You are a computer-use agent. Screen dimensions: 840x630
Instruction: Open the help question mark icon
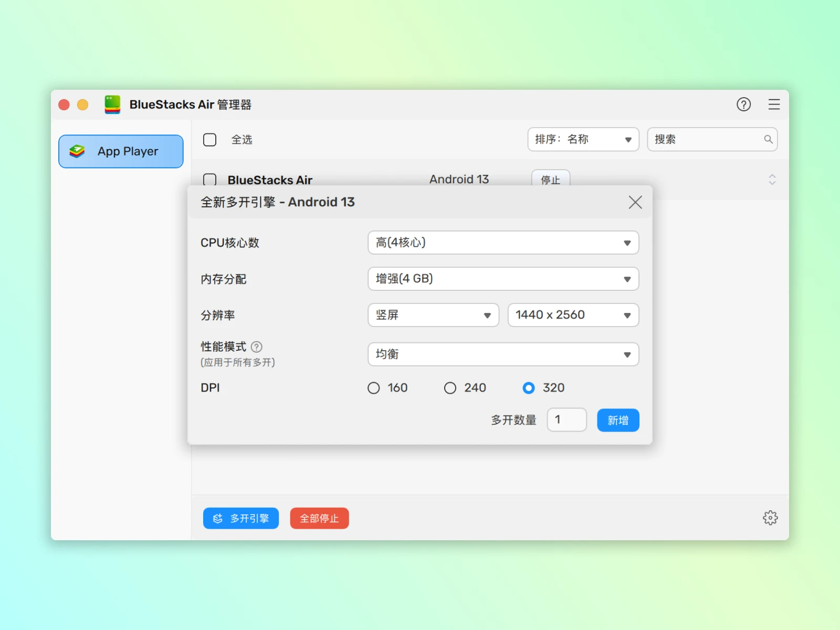coord(743,104)
